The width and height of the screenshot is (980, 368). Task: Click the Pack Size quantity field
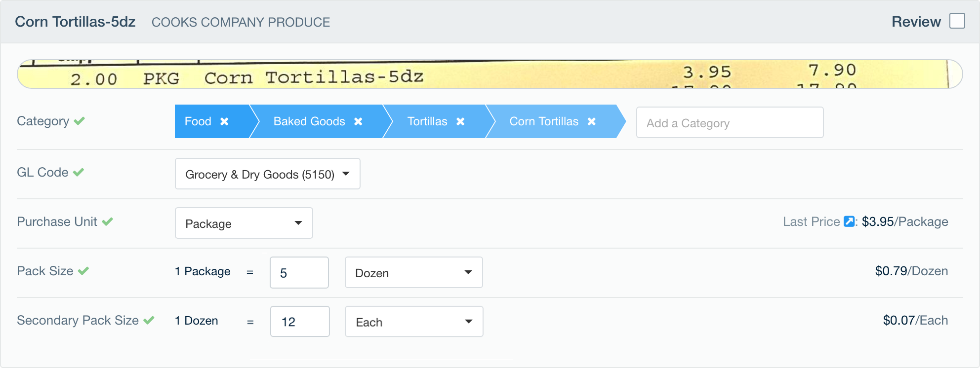coord(299,272)
